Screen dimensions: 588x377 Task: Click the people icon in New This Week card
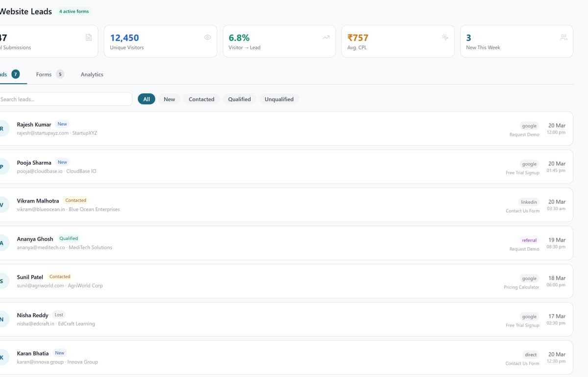(563, 37)
